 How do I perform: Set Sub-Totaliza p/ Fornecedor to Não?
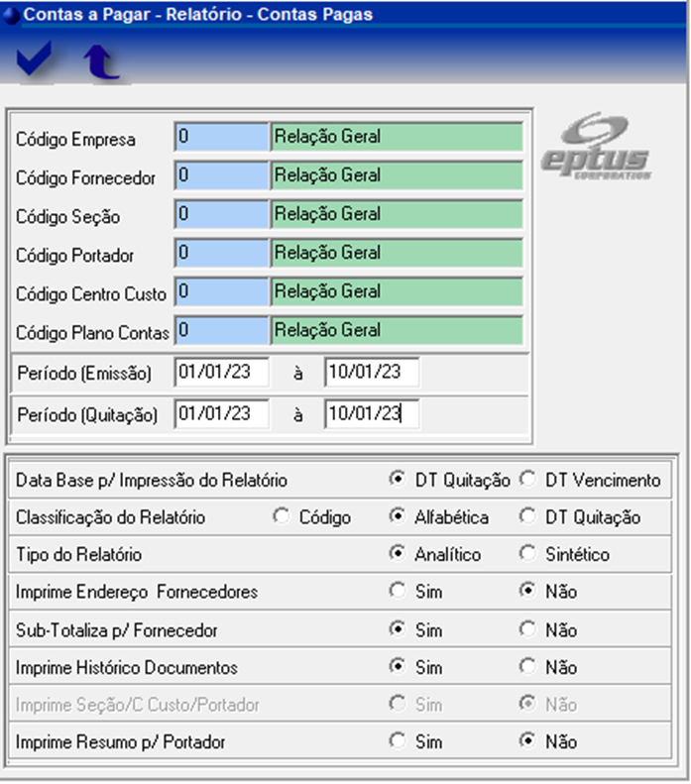pos(526,629)
